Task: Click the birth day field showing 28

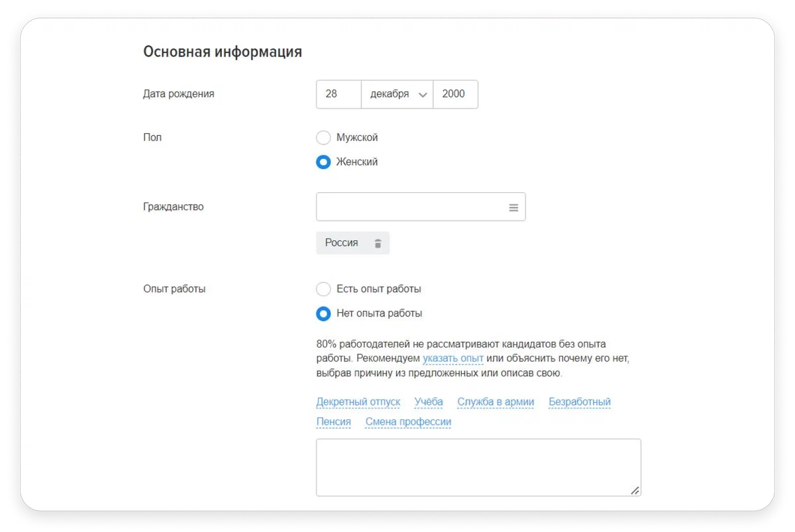Action: [x=339, y=94]
